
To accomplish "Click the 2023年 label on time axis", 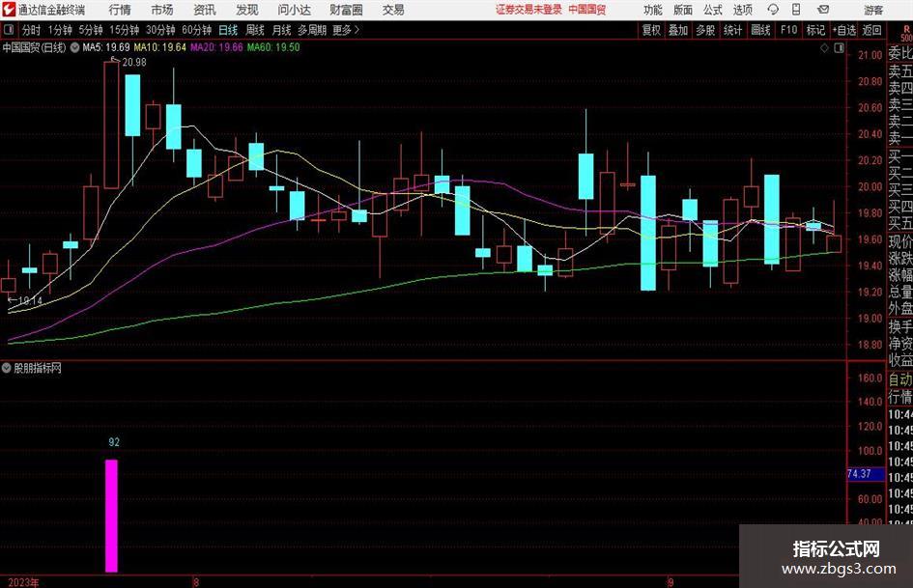I will coord(24,582).
